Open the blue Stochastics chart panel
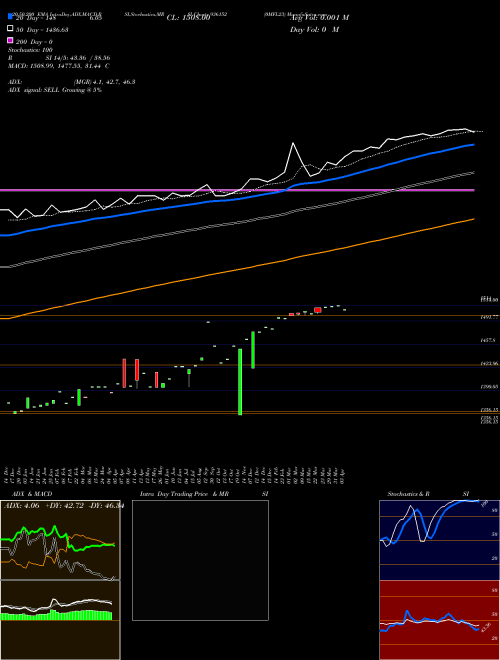500x660 pixels. pyautogui.click(x=439, y=540)
